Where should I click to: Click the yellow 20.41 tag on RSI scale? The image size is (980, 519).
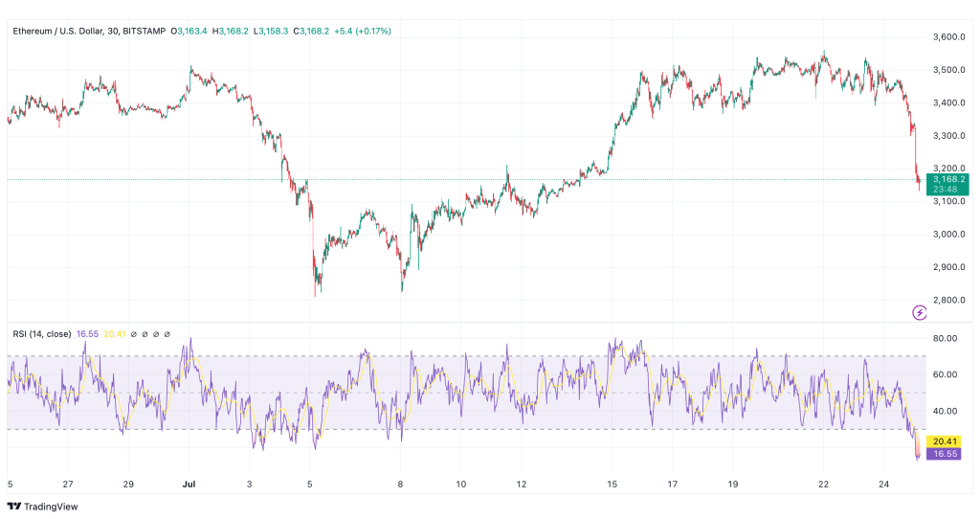tap(944, 441)
